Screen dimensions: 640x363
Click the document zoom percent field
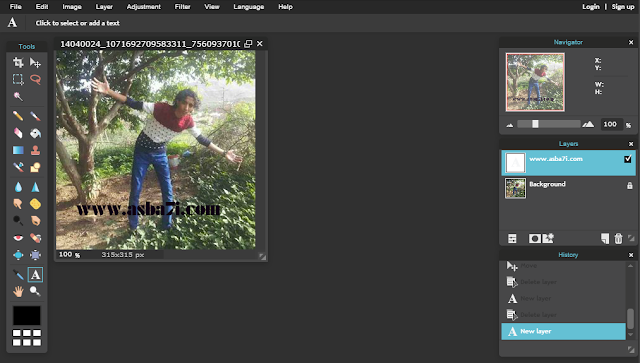tap(66, 254)
